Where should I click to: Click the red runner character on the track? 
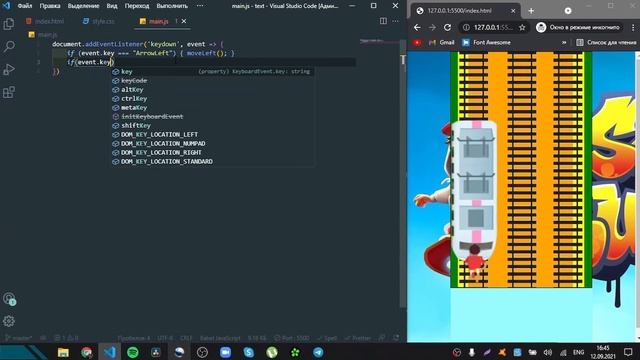click(474, 262)
